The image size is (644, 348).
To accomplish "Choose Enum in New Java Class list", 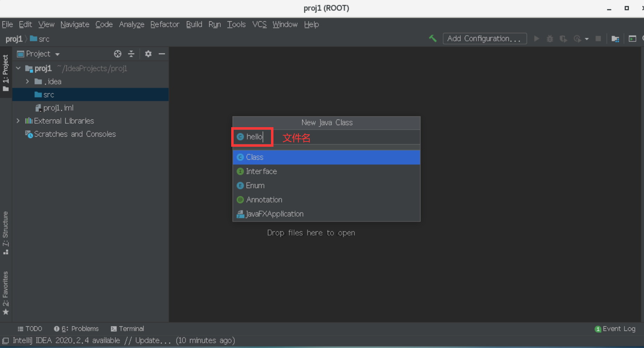I will coord(327,186).
